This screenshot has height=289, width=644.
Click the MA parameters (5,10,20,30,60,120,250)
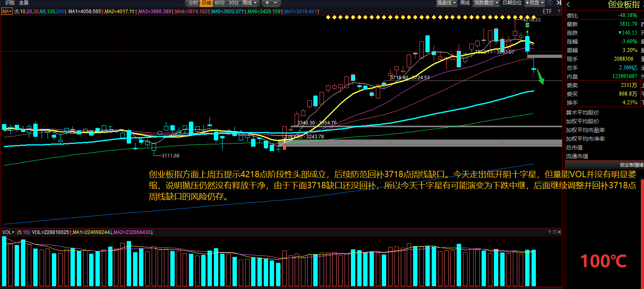pos(40,11)
